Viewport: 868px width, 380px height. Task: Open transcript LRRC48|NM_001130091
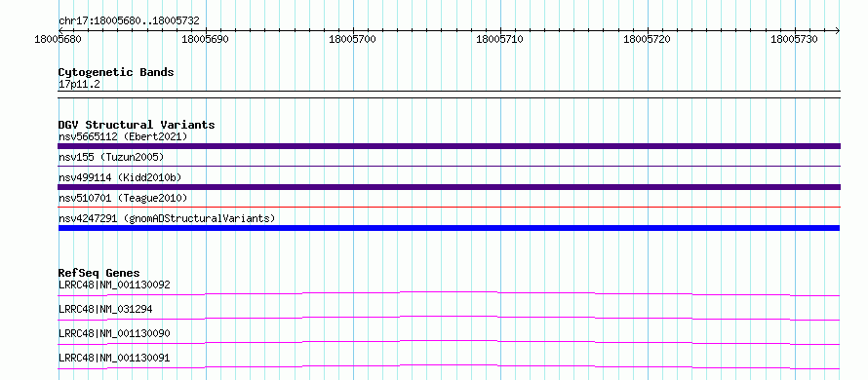coord(114,358)
